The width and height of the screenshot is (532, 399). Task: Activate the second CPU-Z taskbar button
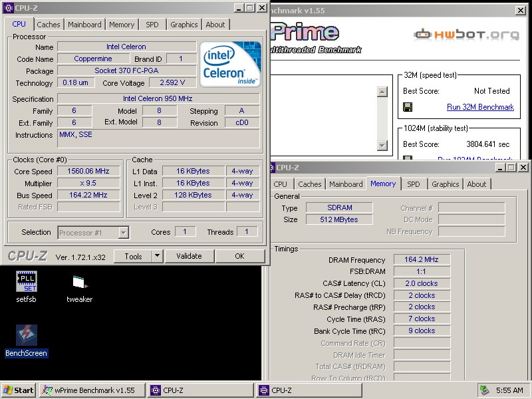pos(309,390)
